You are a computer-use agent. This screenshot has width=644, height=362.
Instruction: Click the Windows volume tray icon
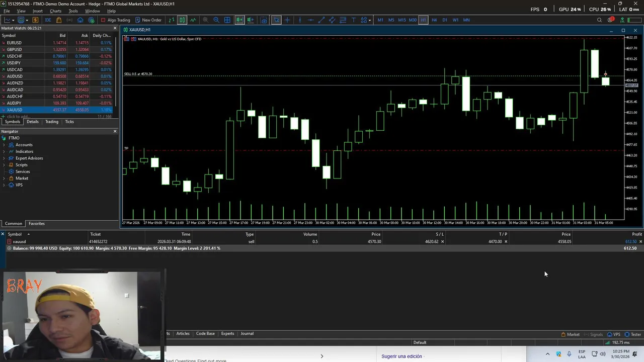coord(603,354)
